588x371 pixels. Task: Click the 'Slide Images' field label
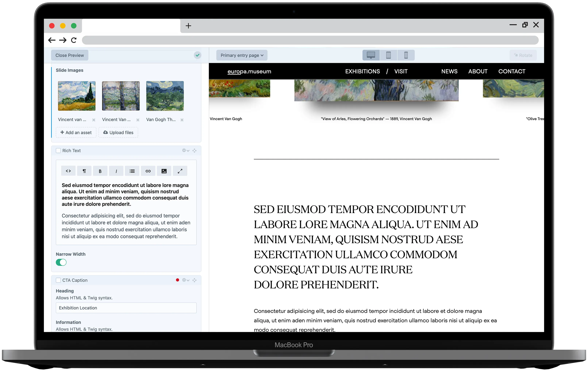tap(70, 70)
